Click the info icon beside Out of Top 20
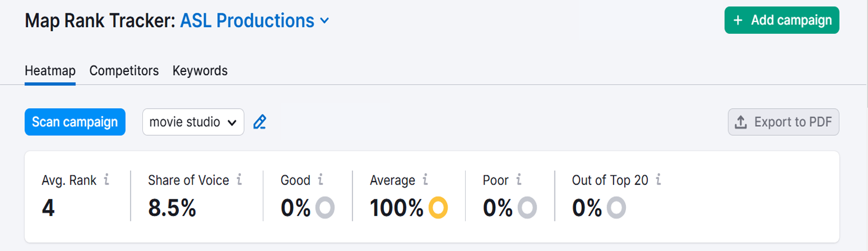 [x=658, y=180]
